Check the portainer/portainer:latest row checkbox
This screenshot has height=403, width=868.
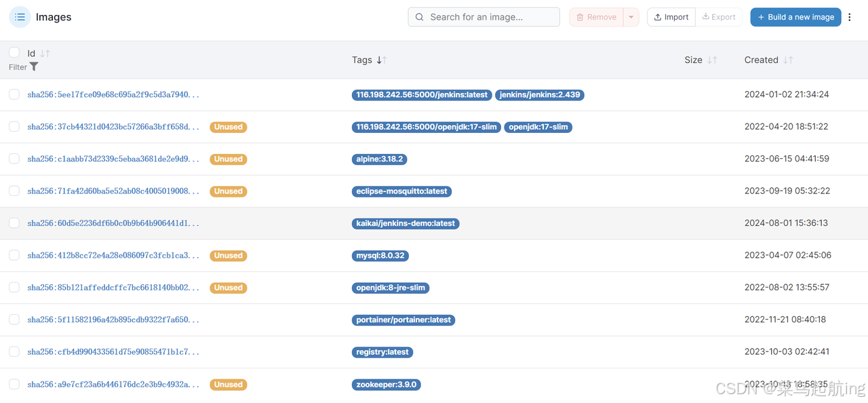click(14, 319)
